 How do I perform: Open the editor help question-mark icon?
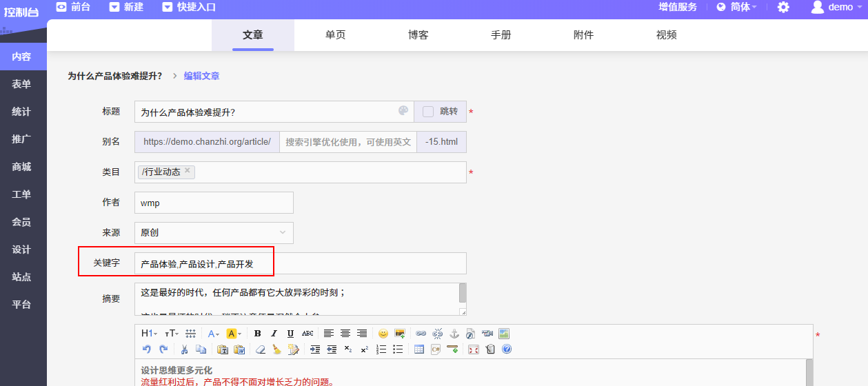click(507, 349)
